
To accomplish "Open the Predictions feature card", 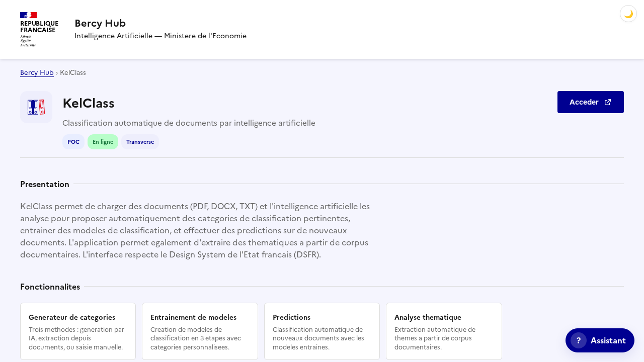I will tap(322, 331).
